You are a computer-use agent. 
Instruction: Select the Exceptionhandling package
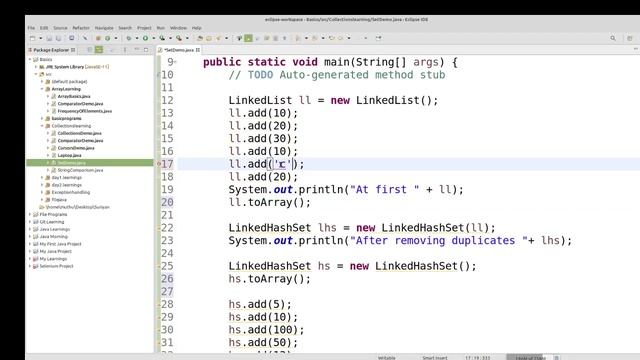[71, 192]
